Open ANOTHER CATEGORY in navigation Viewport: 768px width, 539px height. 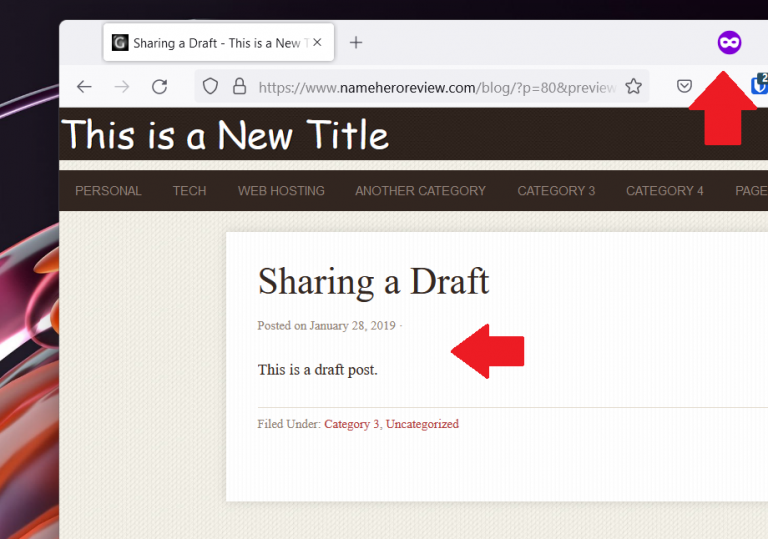pos(420,191)
